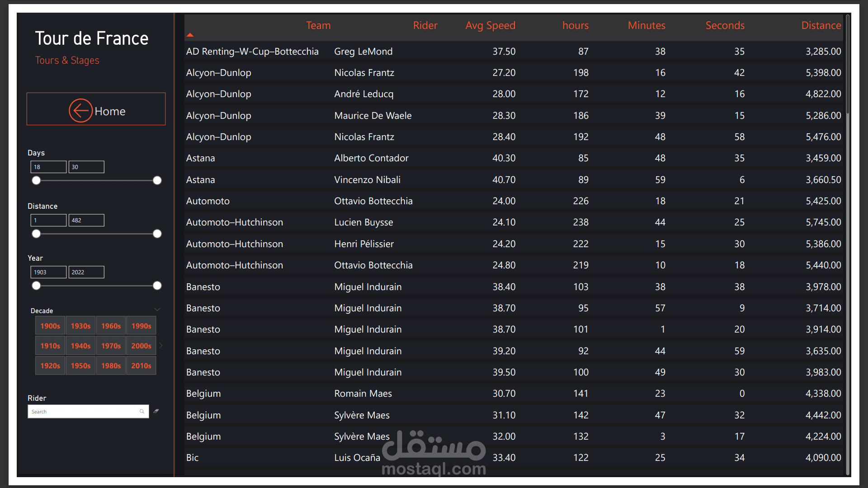Sort table by Avg Speed column
868x488 pixels.
click(x=490, y=25)
